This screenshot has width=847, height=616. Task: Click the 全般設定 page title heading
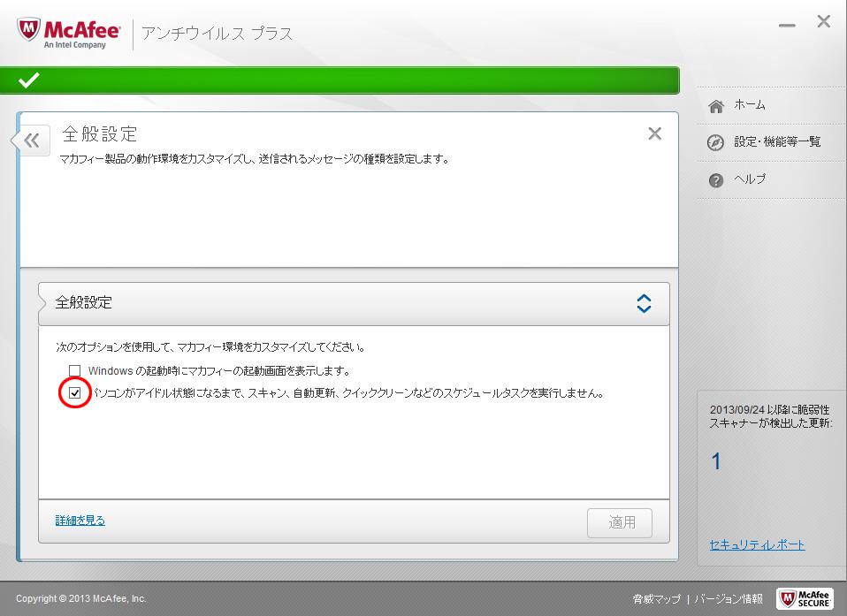100,133
